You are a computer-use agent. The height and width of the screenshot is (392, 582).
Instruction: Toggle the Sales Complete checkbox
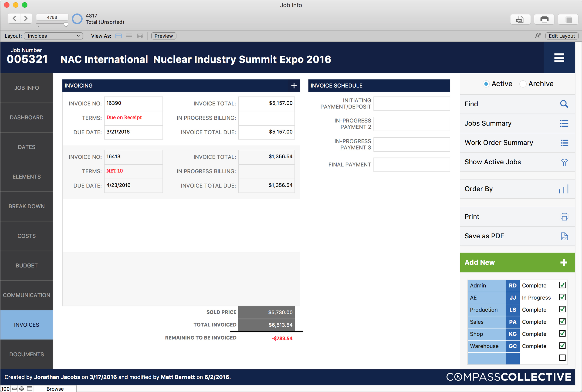(562, 321)
